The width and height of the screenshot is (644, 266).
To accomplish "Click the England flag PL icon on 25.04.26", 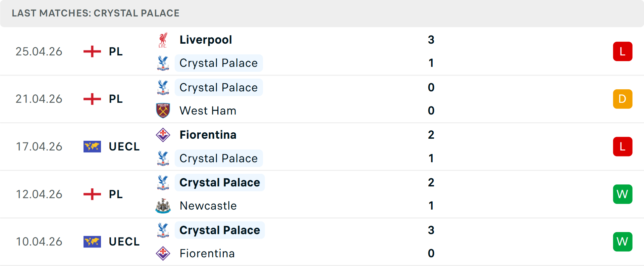I will (92, 51).
